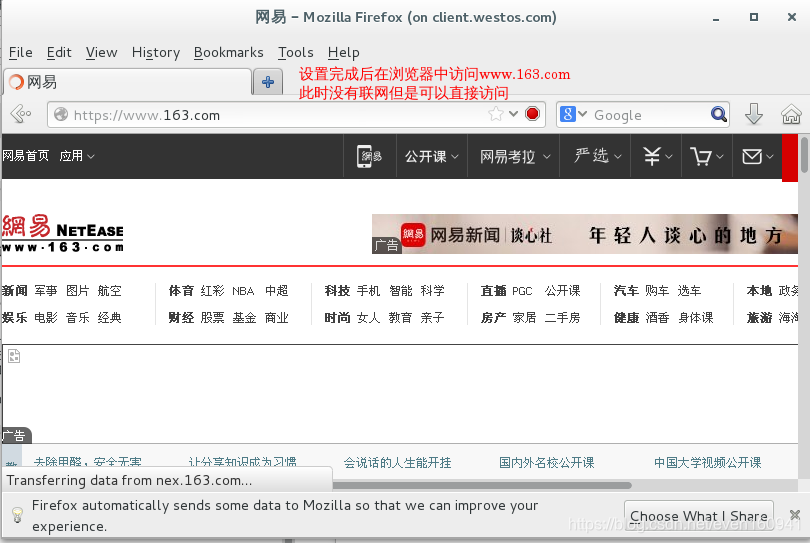The height and width of the screenshot is (543, 810).
Task: Click the 二手房 link
Action: pos(563,317)
